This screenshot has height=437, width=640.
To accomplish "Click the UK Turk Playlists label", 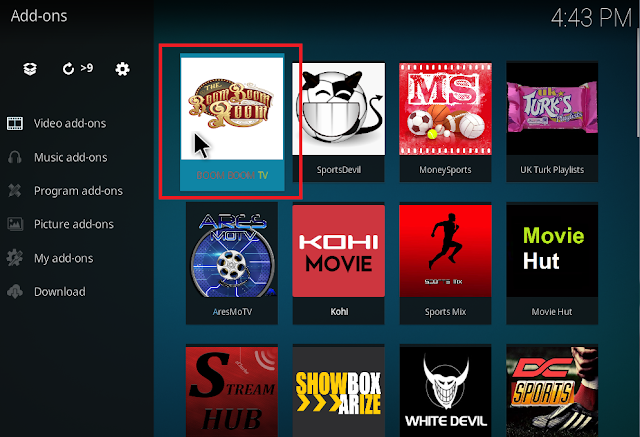I will tap(552, 170).
